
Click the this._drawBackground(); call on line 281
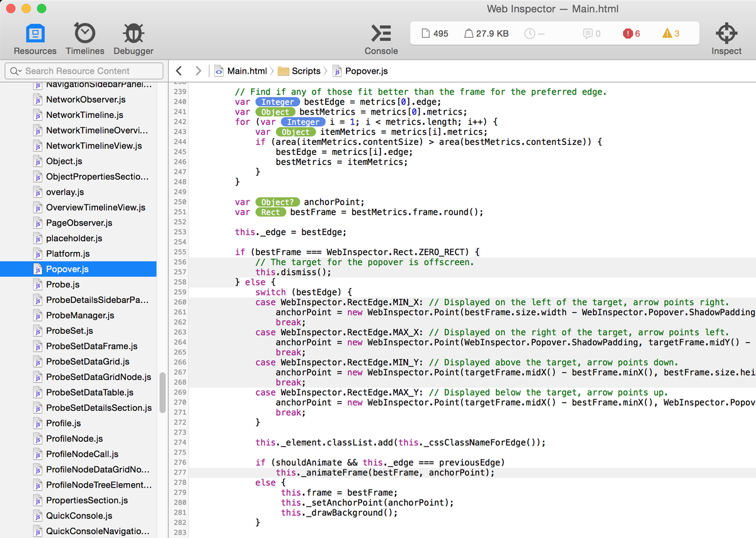340,513
